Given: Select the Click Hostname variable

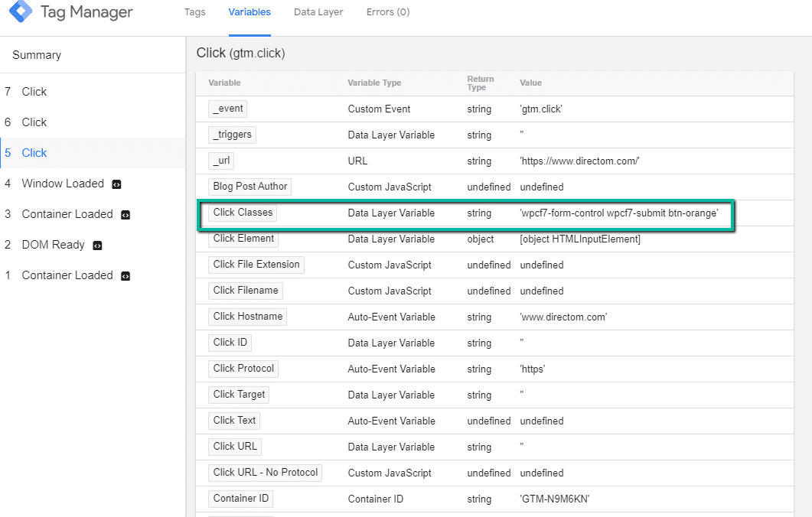Looking at the screenshot, I should (247, 316).
